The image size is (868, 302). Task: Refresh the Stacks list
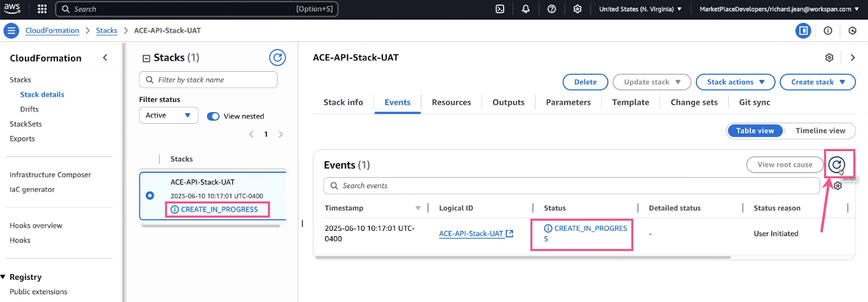pyautogui.click(x=277, y=58)
